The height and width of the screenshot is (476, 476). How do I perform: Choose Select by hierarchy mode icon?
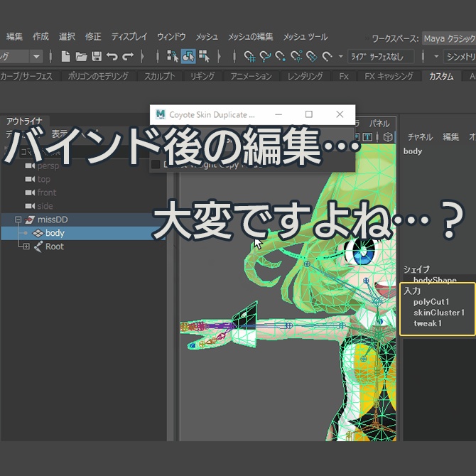point(173,56)
